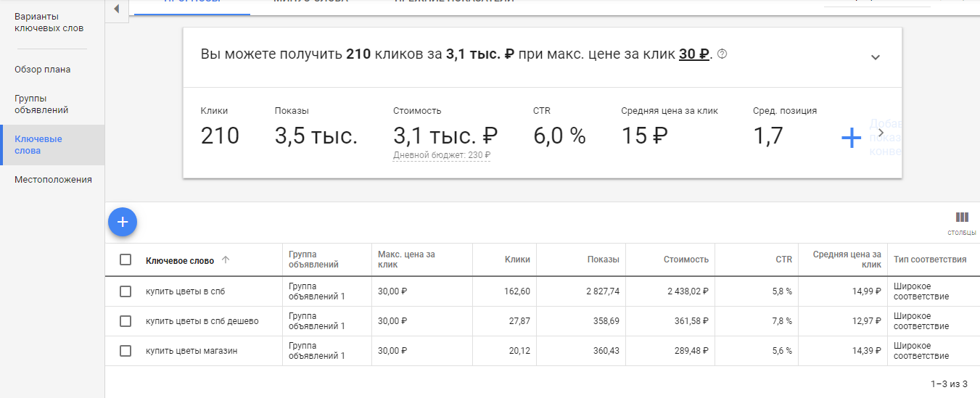The image size is (980, 398).
Task: Open Обзор плана in the sidebar
Action: pos(42,70)
